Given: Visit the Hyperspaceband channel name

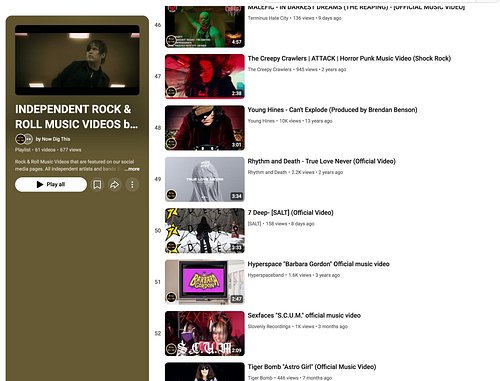Looking at the screenshot, I should [266, 275].
